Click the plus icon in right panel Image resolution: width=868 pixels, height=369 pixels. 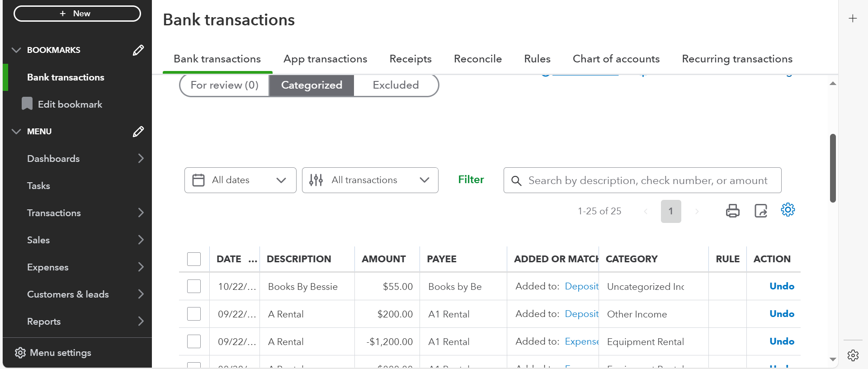coord(853,19)
